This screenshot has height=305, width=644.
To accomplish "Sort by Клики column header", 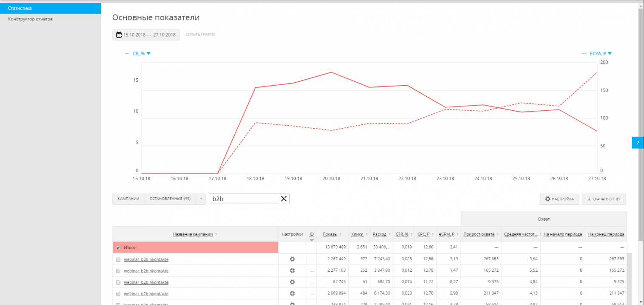I will [357, 234].
